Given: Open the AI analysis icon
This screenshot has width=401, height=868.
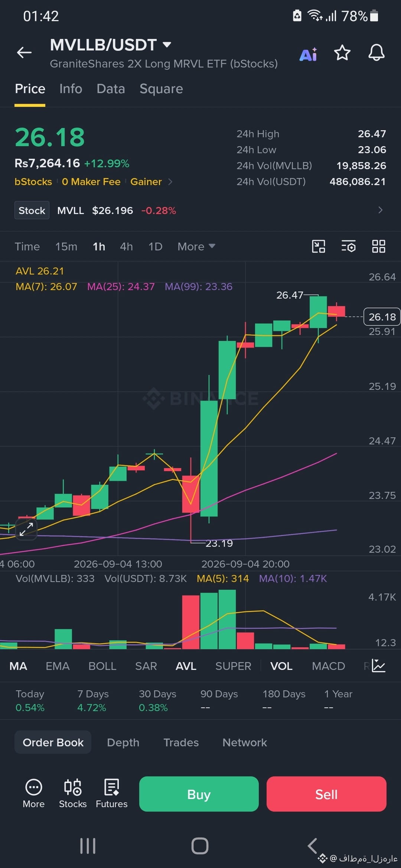Looking at the screenshot, I should click(308, 54).
